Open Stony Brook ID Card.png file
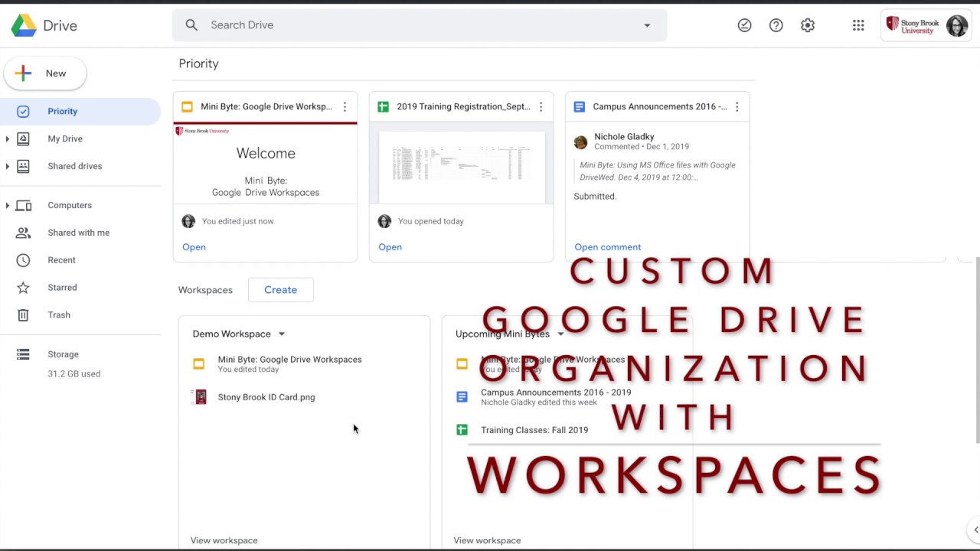The height and width of the screenshot is (551, 980). coord(266,397)
